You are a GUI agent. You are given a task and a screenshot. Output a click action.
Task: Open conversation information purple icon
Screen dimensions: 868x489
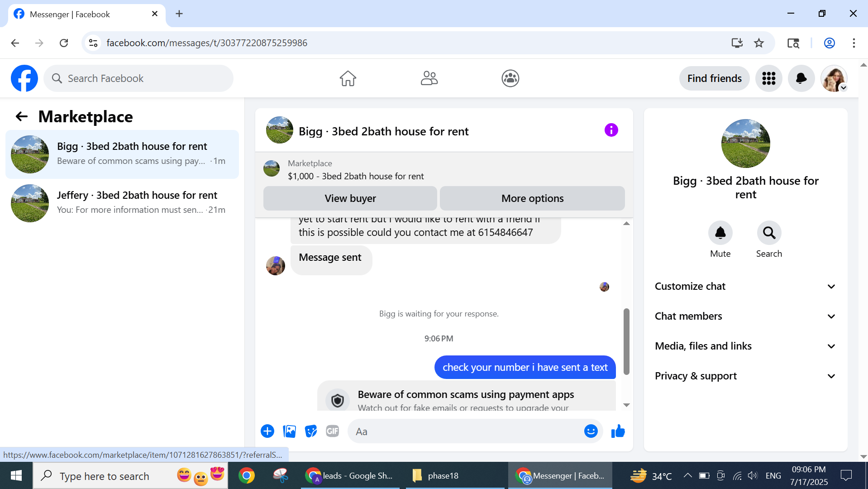(611, 130)
